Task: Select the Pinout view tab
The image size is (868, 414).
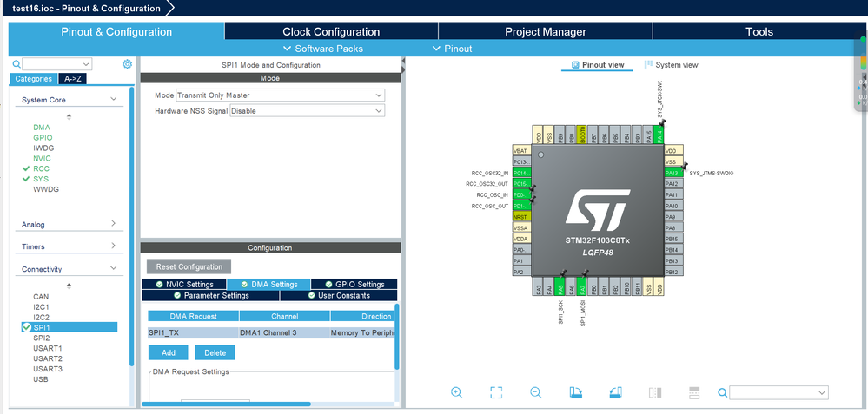Action: click(x=597, y=65)
